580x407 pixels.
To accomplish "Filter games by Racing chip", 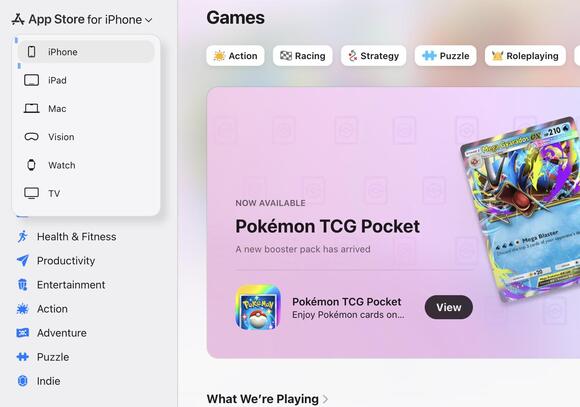I will tap(303, 56).
